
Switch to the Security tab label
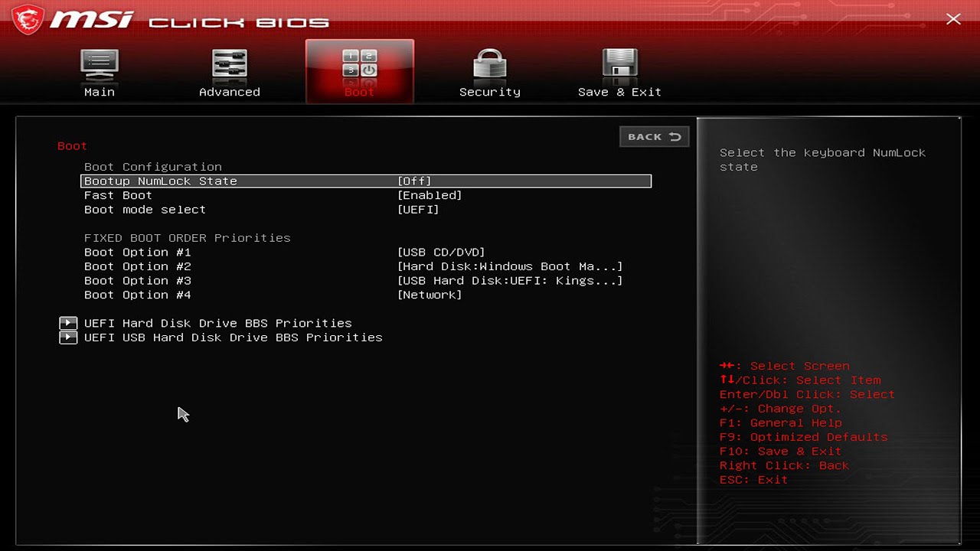click(x=490, y=92)
